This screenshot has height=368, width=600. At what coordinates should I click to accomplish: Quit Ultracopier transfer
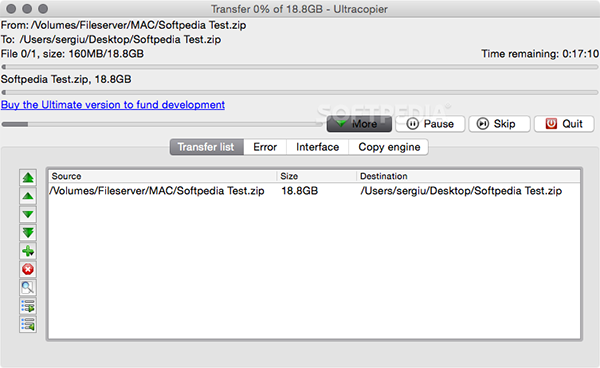point(564,124)
